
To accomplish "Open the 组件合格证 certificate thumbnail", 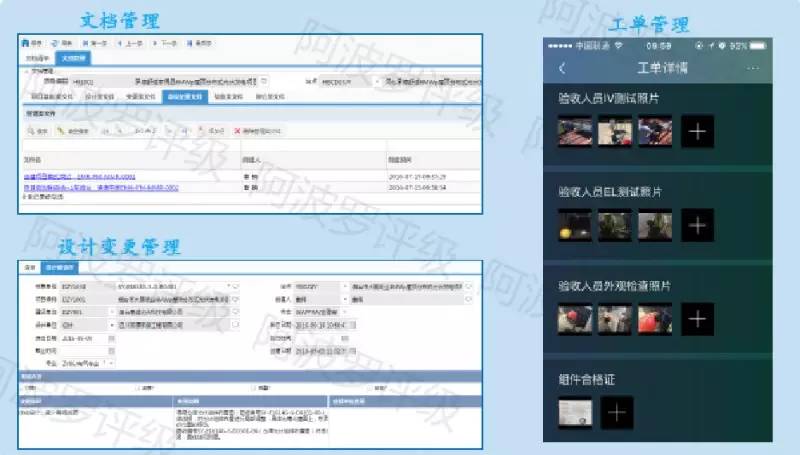I will 575,412.
